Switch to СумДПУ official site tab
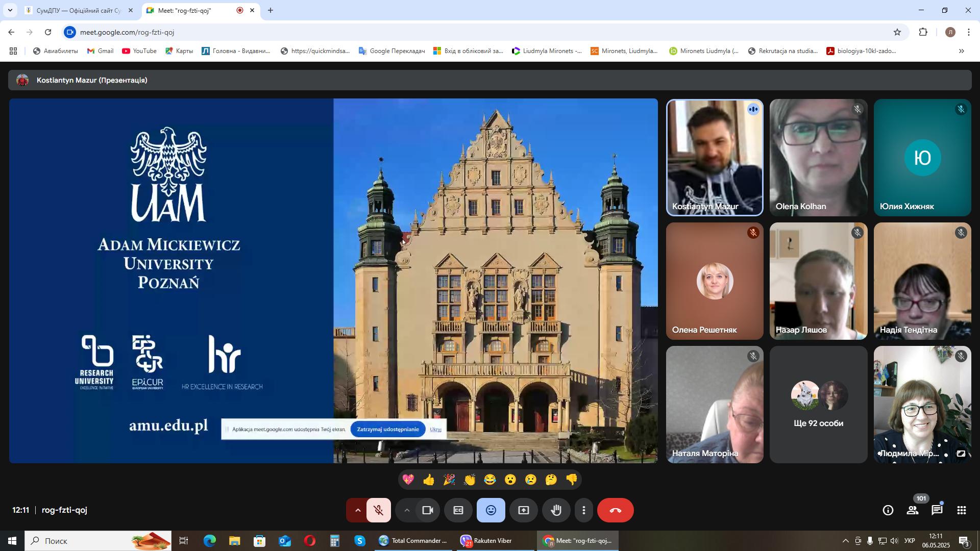 click(x=79, y=10)
